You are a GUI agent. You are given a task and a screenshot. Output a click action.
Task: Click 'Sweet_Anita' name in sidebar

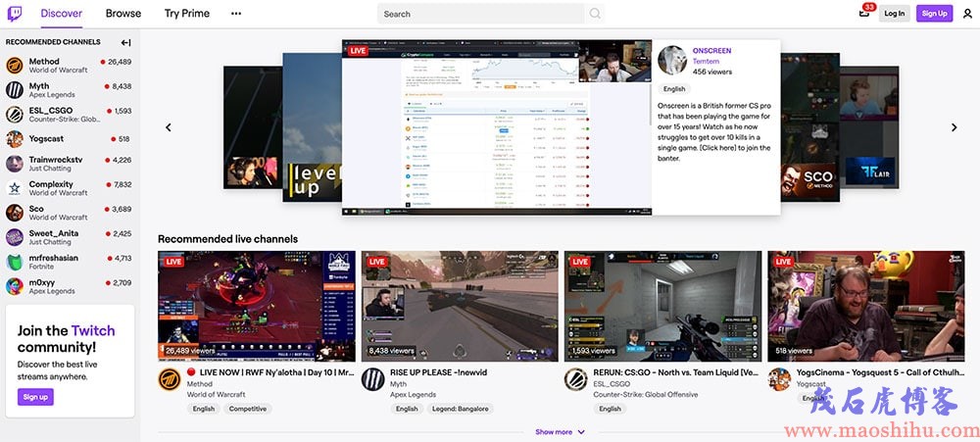tap(54, 233)
